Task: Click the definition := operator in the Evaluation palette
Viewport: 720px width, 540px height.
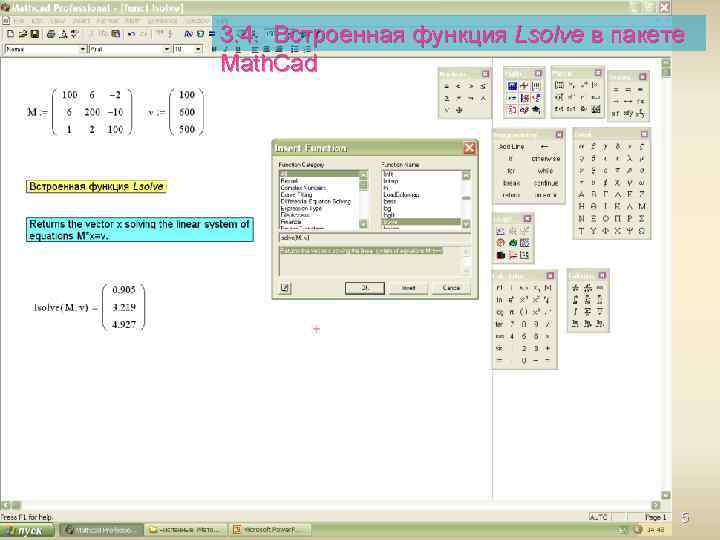Action: [628, 90]
